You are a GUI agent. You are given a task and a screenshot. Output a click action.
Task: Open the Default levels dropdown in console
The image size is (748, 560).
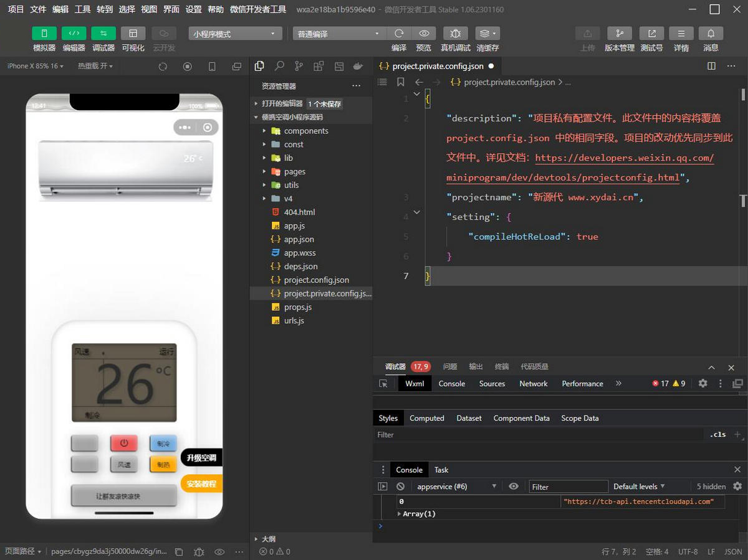639,486
